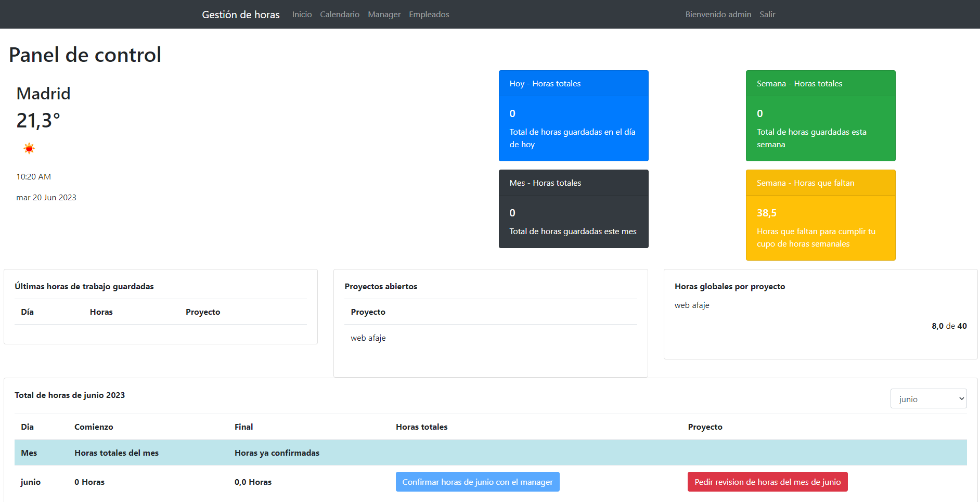Click the Gestión de horas brand link
The width and height of the screenshot is (980, 502).
tap(241, 15)
